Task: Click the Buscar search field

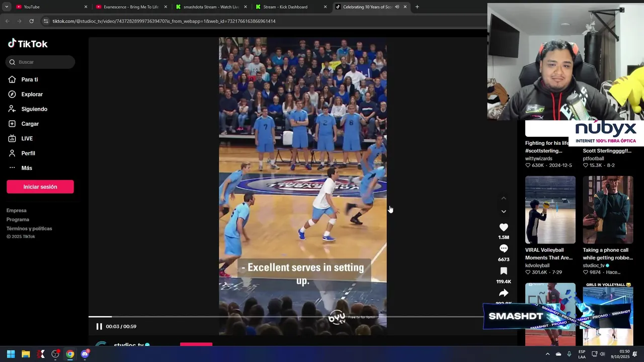Action: click(x=40, y=62)
